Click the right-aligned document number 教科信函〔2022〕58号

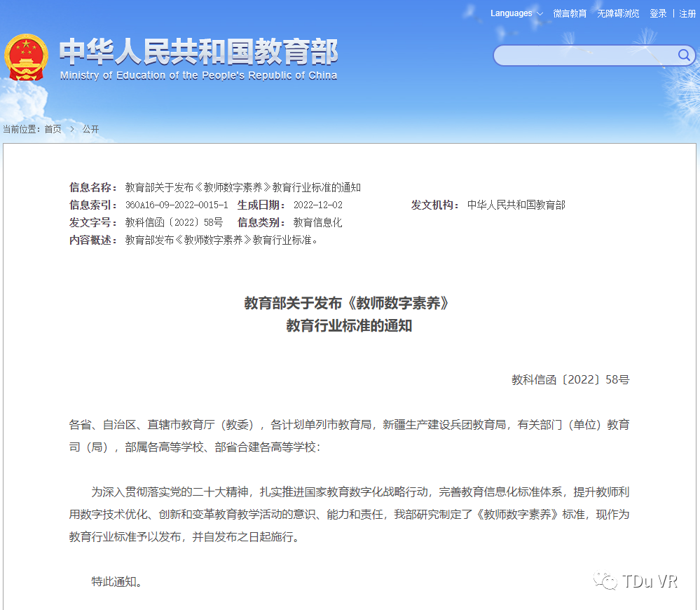click(x=570, y=379)
